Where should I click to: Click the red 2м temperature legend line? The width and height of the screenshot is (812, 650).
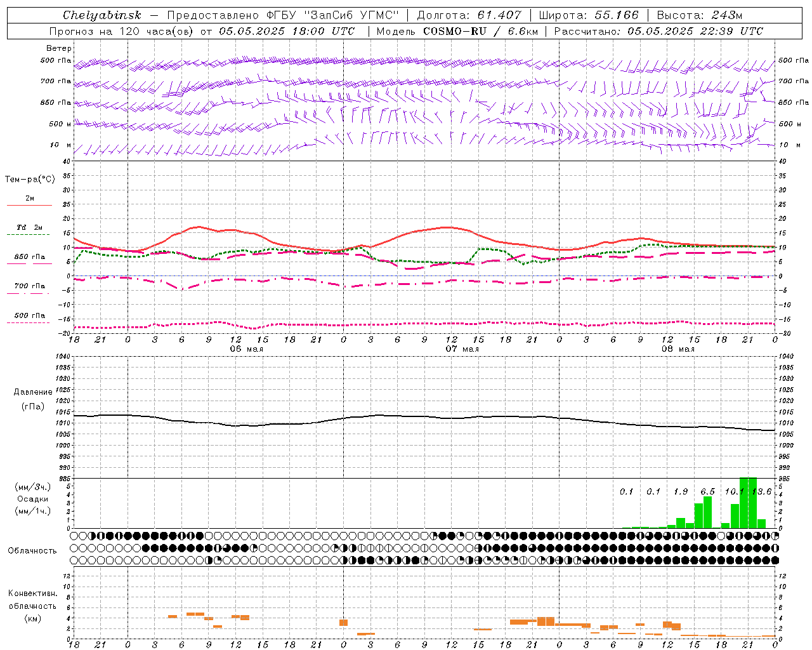coord(29,205)
